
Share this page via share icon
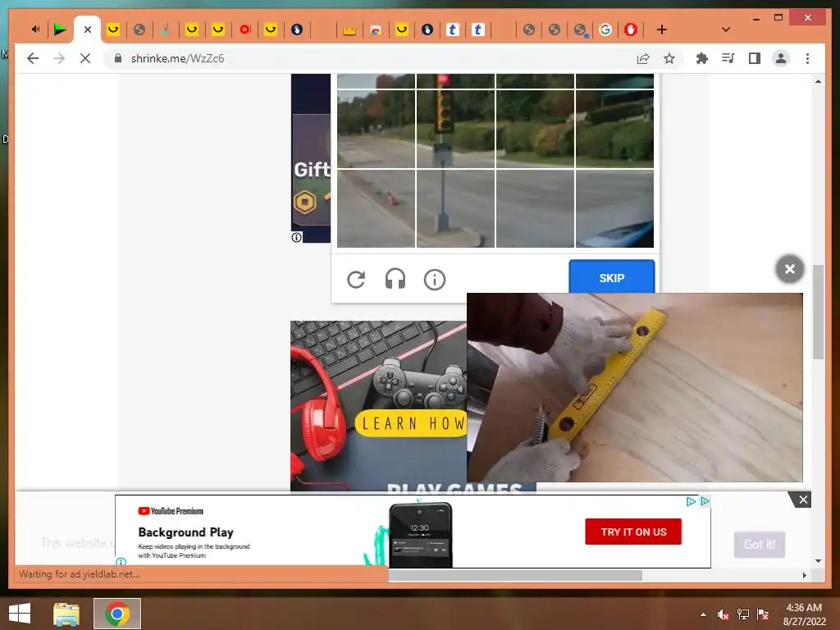643,58
